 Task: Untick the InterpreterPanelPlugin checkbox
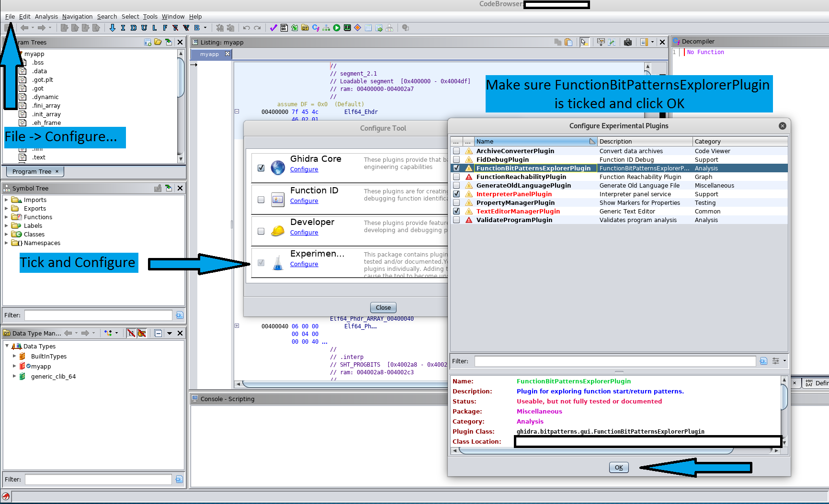(x=456, y=194)
